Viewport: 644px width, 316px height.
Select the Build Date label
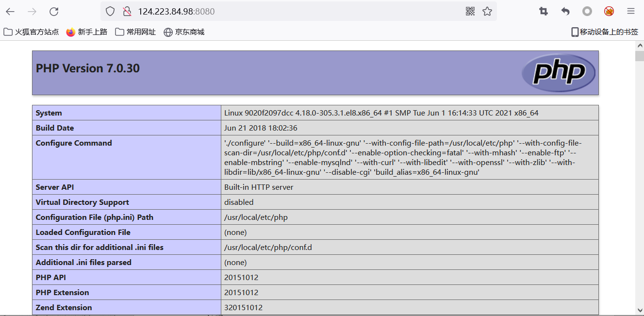[55, 128]
